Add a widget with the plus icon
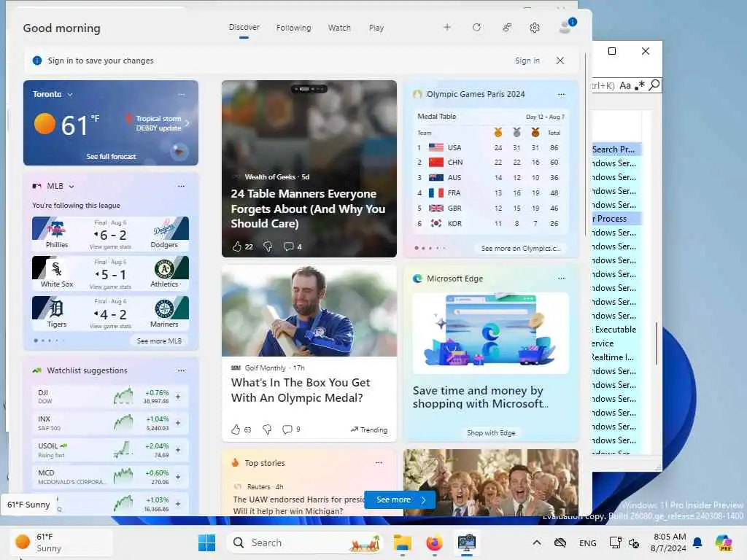 pos(447,28)
